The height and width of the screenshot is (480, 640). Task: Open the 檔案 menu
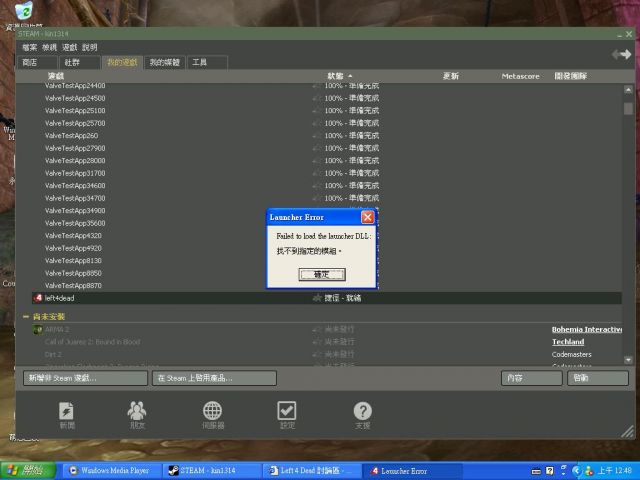pyautogui.click(x=29, y=47)
